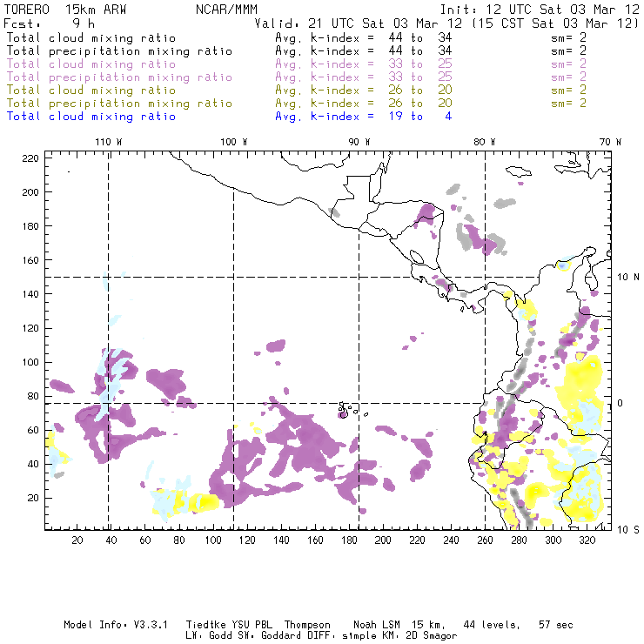The image size is (644, 644).
Task: Click "sm= 2" on black cloud mixing row
Action: pos(568,37)
